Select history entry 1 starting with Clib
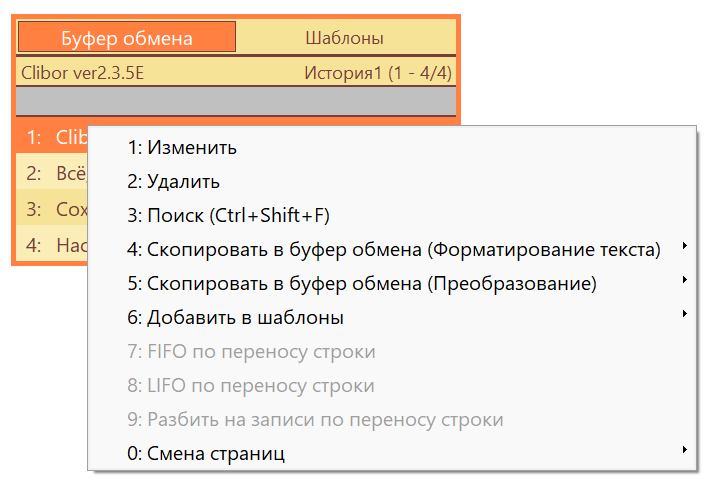Screen dimensions: 726x489 click(x=52, y=138)
